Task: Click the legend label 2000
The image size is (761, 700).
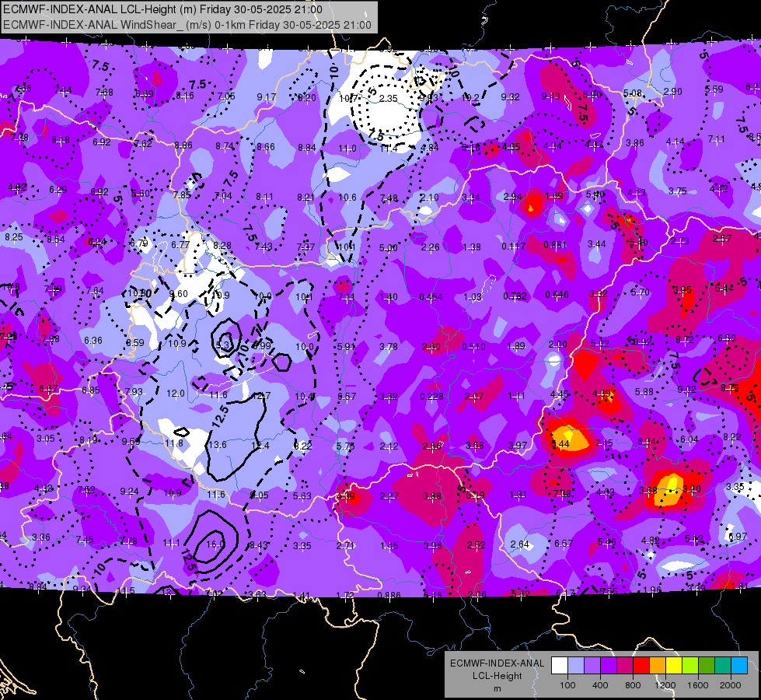Action: 731,685
